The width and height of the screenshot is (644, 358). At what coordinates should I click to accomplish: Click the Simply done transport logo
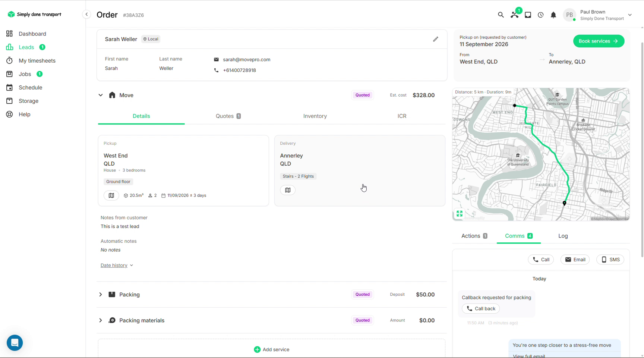tap(34, 14)
